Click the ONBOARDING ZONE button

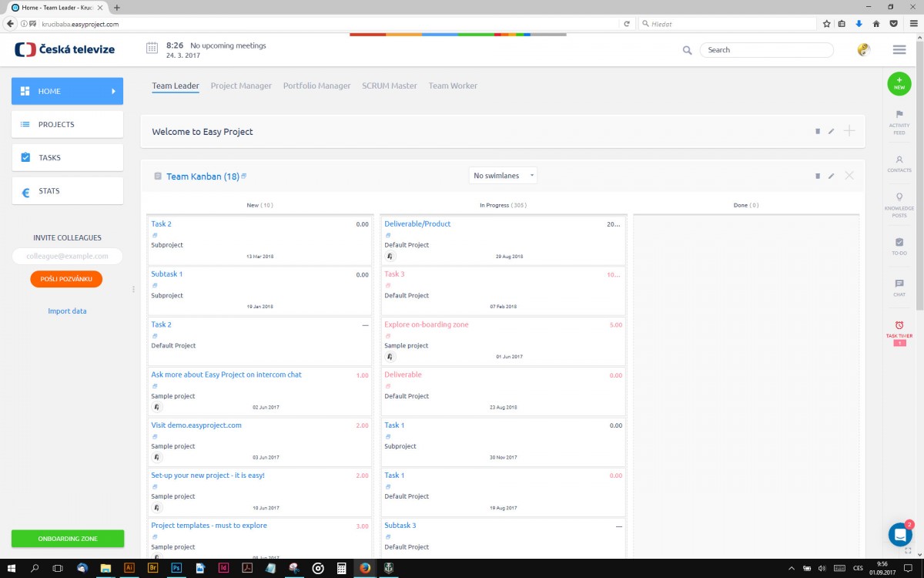pos(68,539)
